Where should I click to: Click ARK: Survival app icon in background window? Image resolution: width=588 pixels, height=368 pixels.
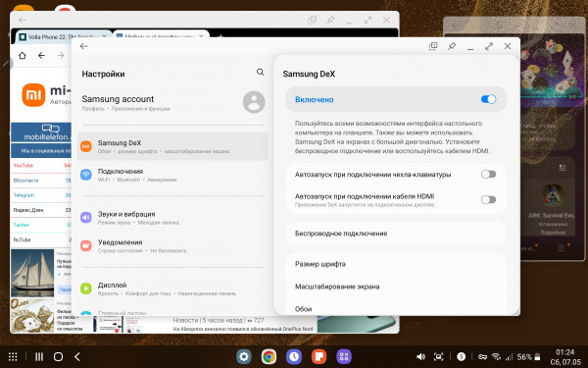click(x=553, y=195)
